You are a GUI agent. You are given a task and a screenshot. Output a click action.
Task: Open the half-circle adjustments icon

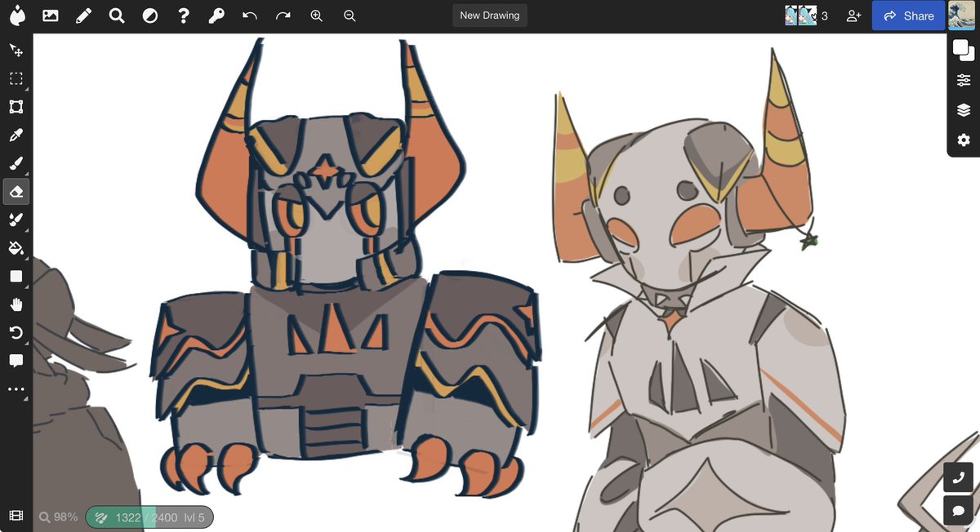(x=150, y=16)
